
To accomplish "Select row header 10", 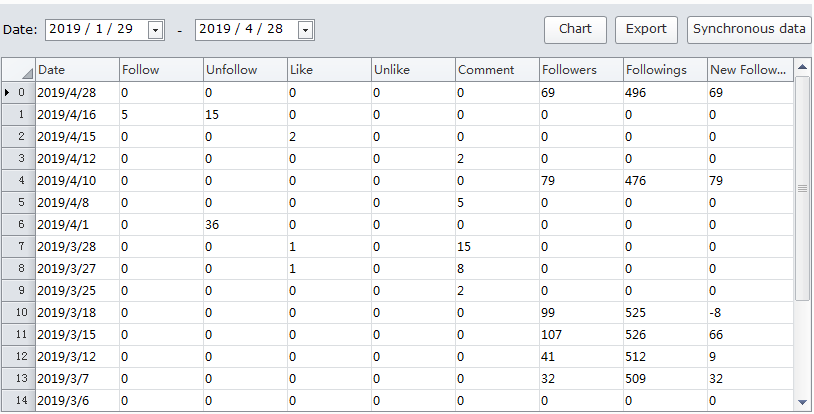I will point(18,312).
